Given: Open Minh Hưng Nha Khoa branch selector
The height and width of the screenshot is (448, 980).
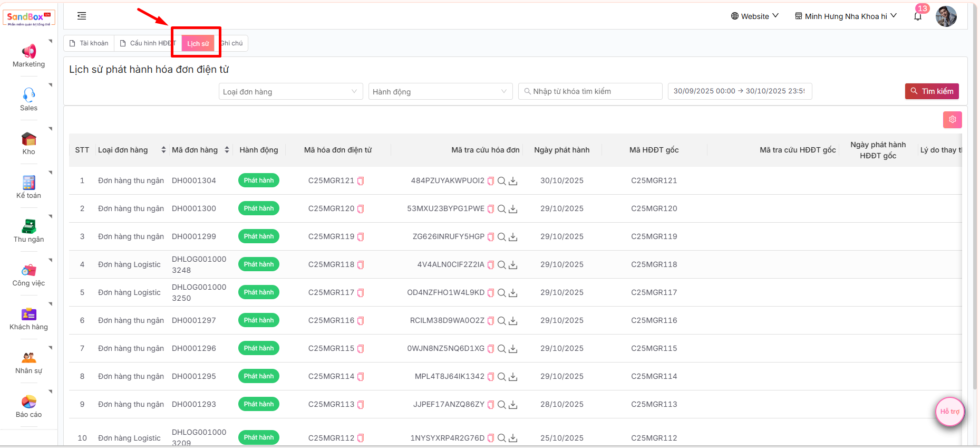Looking at the screenshot, I should pyautogui.click(x=846, y=16).
